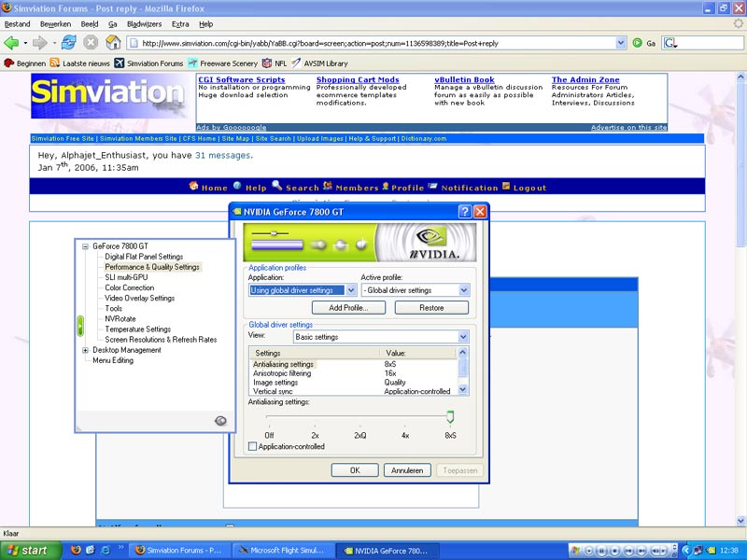
Task: Click the Stop loading icon
Action: coord(91,43)
